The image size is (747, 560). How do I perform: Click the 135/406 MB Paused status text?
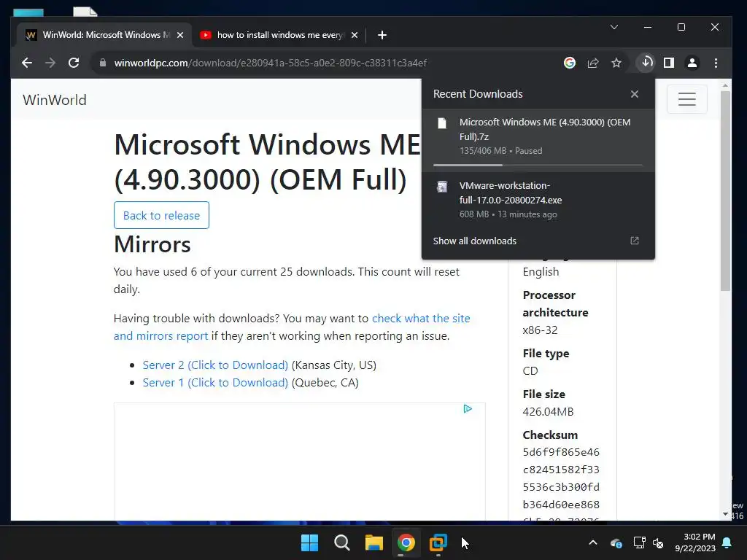(x=500, y=151)
